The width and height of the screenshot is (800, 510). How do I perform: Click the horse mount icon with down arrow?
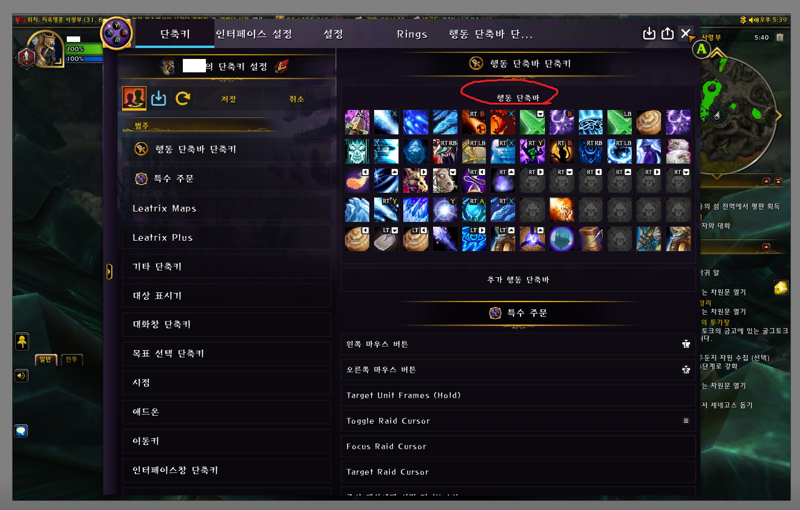(x=444, y=181)
